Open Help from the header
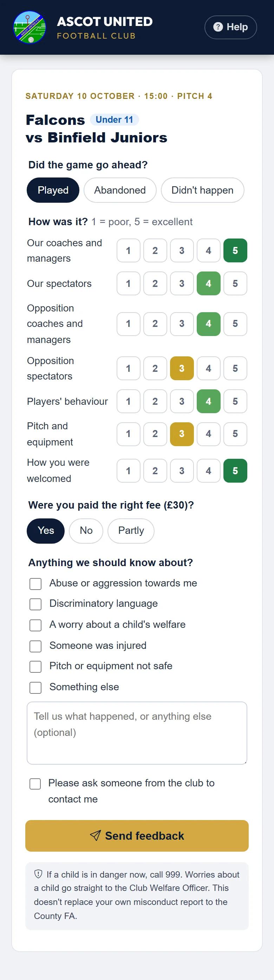Image resolution: width=274 pixels, height=980 pixels. (x=230, y=27)
